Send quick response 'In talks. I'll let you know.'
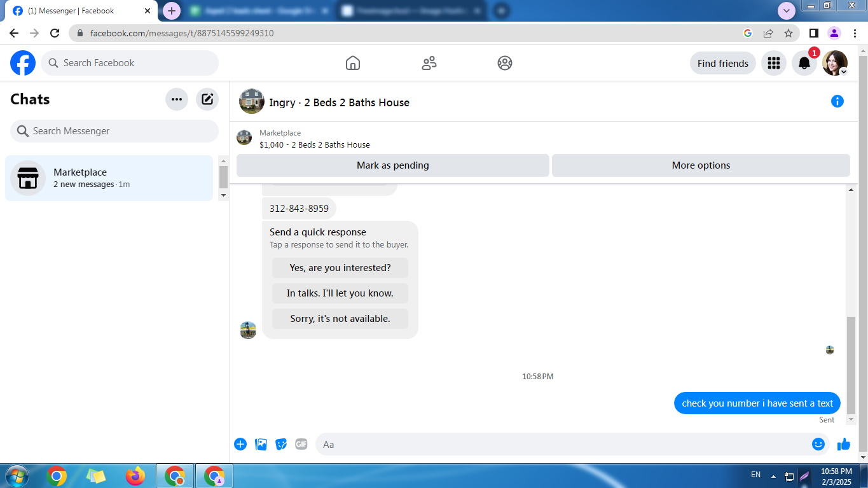 click(340, 293)
